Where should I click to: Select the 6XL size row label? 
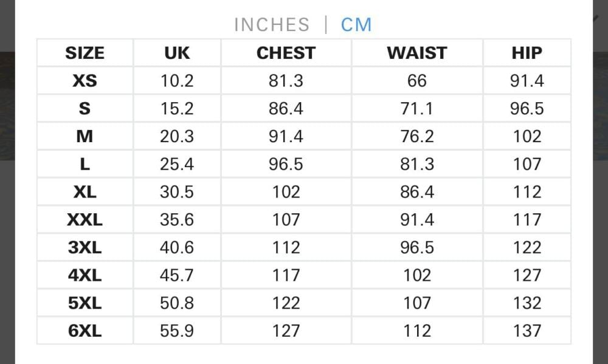85,331
